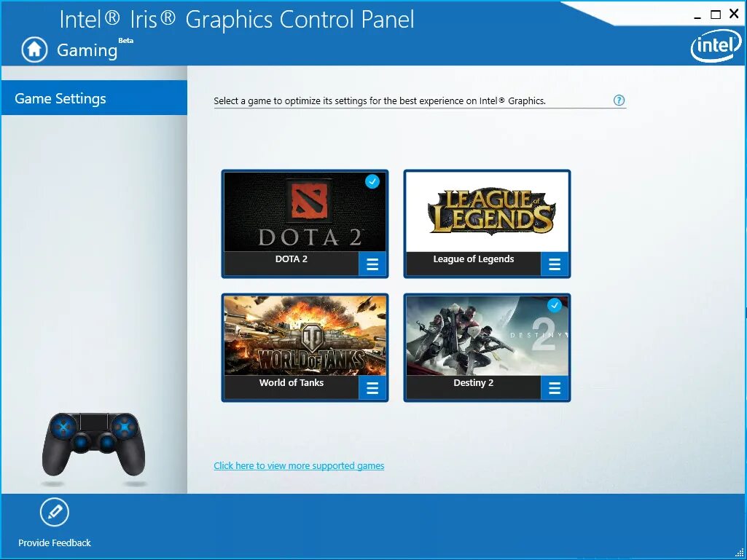Click the Destiny 2 title label
The image size is (747, 560).
coord(474,383)
